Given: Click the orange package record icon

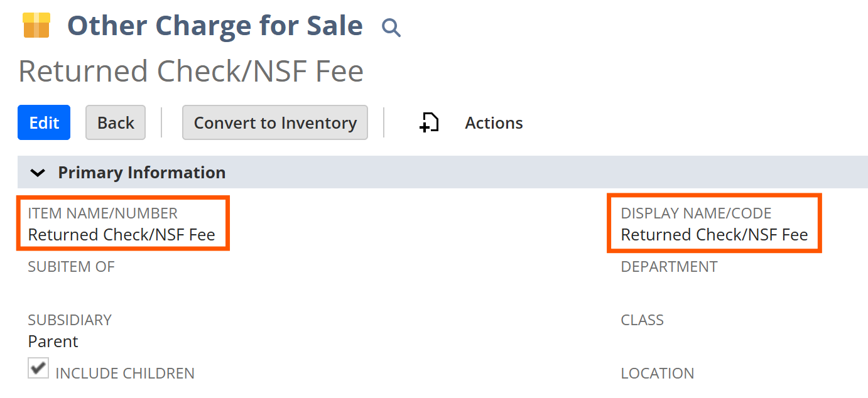Looking at the screenshot, I should pos(36,26).
